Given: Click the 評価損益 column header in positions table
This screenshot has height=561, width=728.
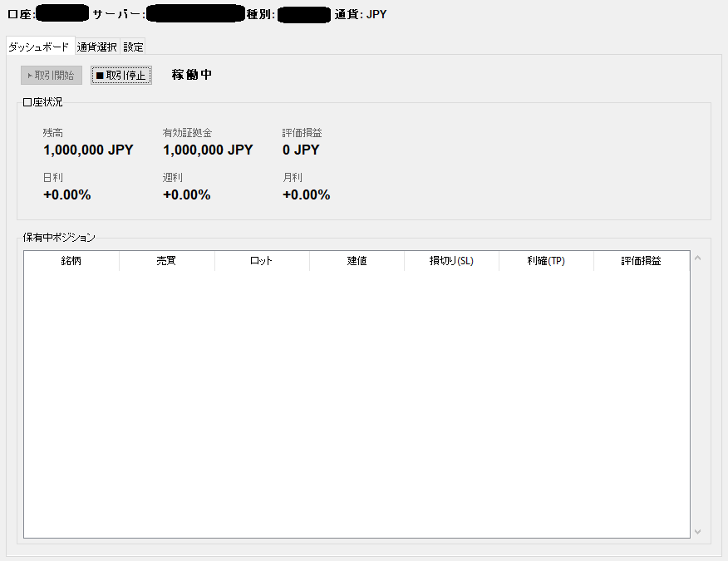Looking at the screenshot, I should 642,261.
